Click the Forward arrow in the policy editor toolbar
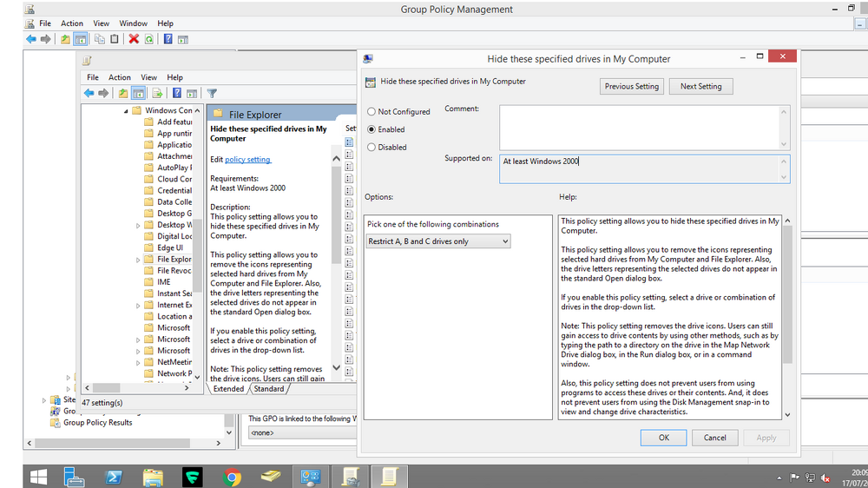Viewport: 868px width, 488px height. click(x=103, y=93)
